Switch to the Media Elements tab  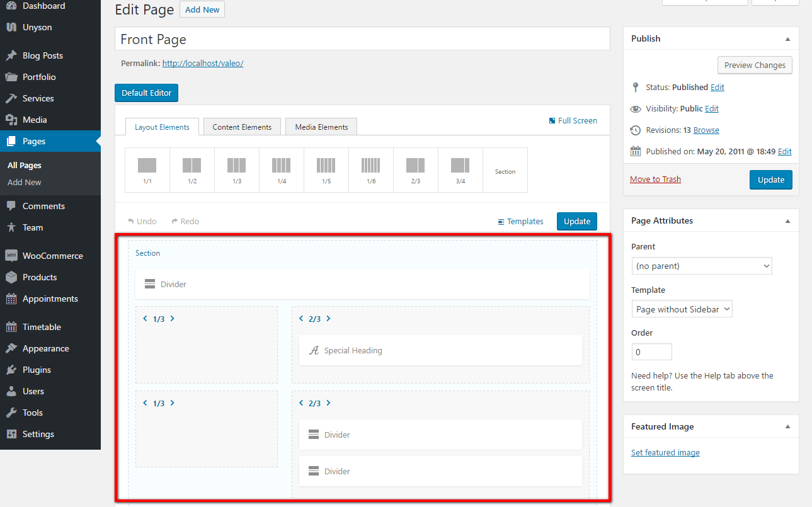pyautogui.click(x=321, y=127)
